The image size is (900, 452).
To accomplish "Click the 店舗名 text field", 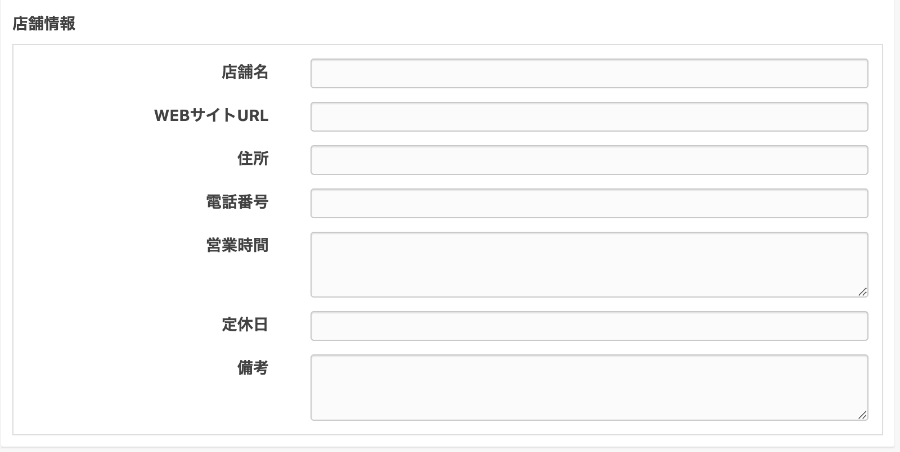I will coord(589,74).
